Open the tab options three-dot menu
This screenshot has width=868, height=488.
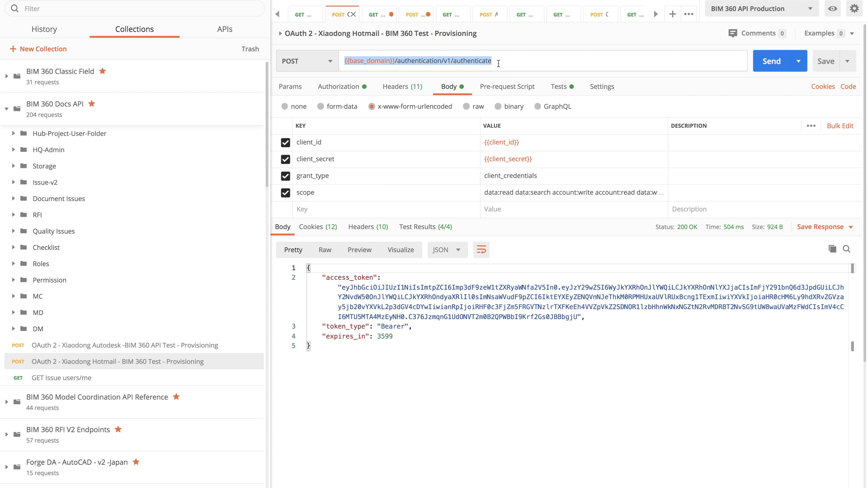[x=689, y=14]
